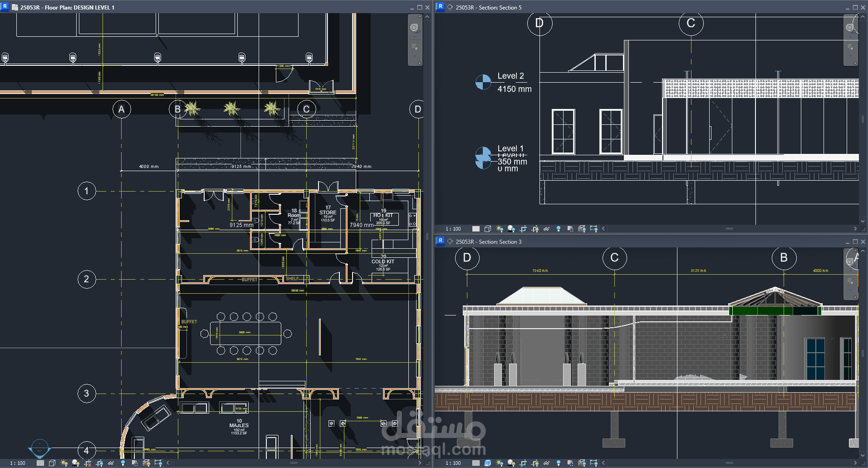Select the 10 MAJLES room label

pyautogui.click(x=239, y=427)
